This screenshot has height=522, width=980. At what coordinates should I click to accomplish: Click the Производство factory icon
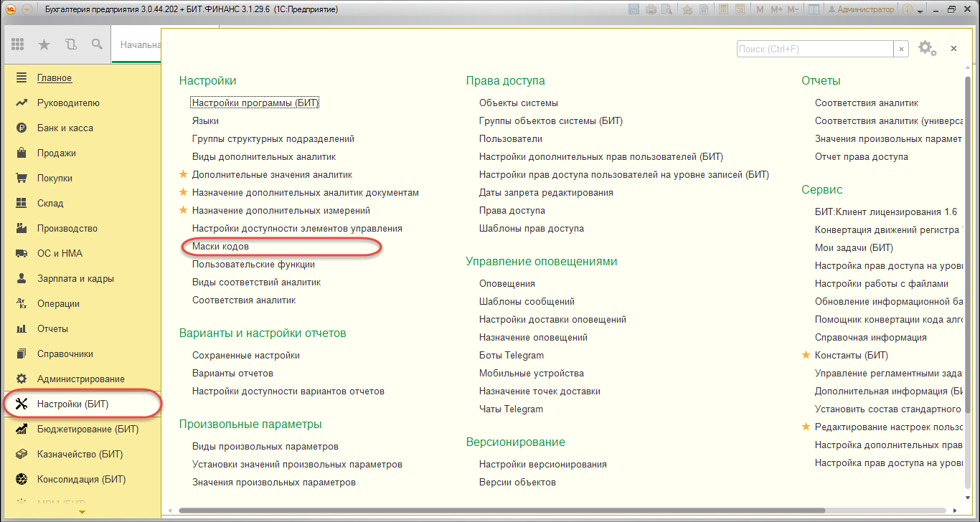point(22,228)
